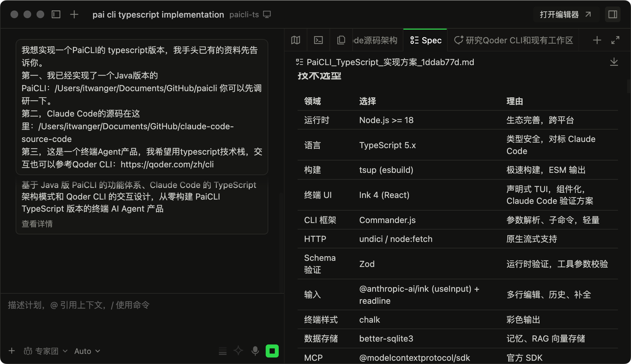The width and height of the screenshot is (631, 364).
Task: Click the TypeScript 5.x cell
Action: coord(387,145)
